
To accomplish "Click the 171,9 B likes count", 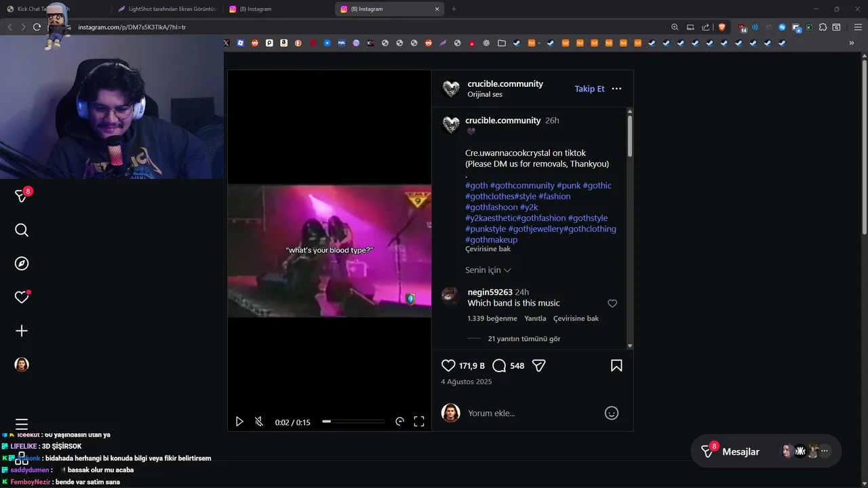I will tap(472, 366).
